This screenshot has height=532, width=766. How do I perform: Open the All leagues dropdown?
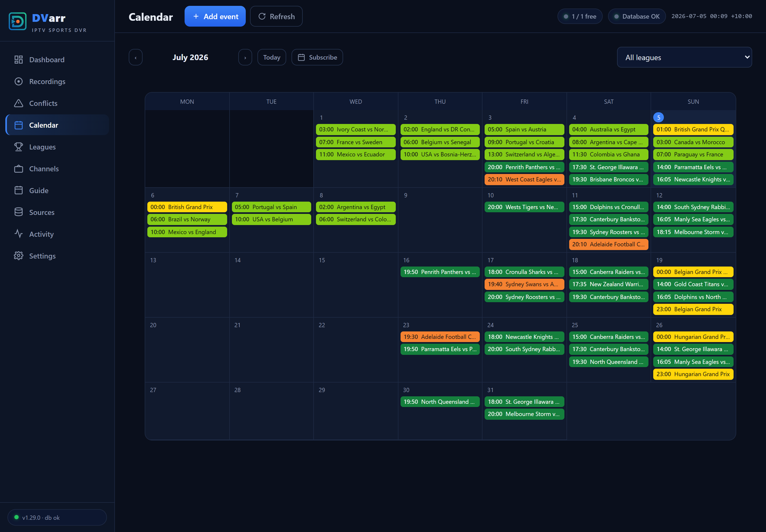pyautogui.click(x=684, y=57)
